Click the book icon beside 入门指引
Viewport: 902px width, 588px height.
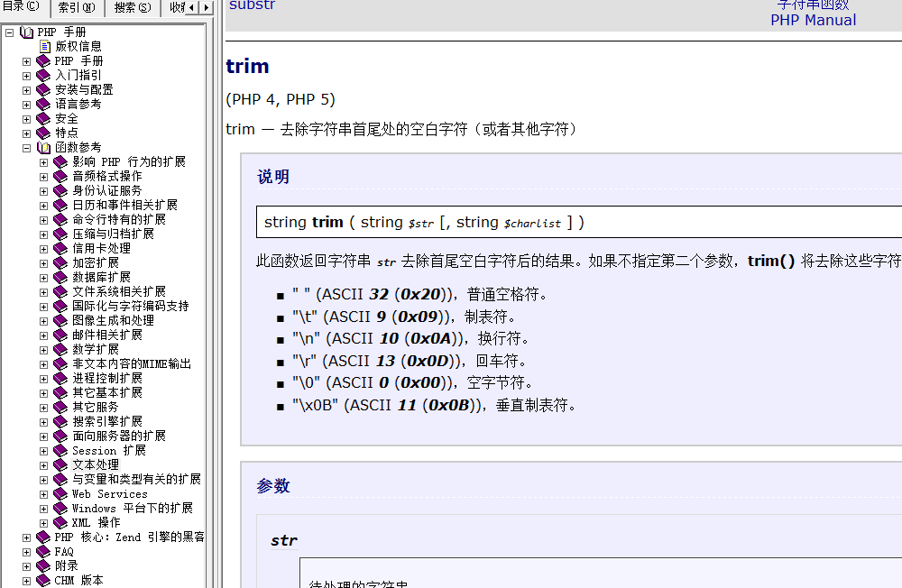43,76
